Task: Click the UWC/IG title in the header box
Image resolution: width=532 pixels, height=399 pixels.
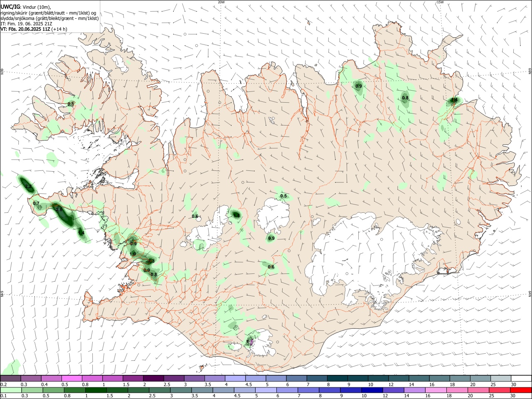Action: pos(10,7)
